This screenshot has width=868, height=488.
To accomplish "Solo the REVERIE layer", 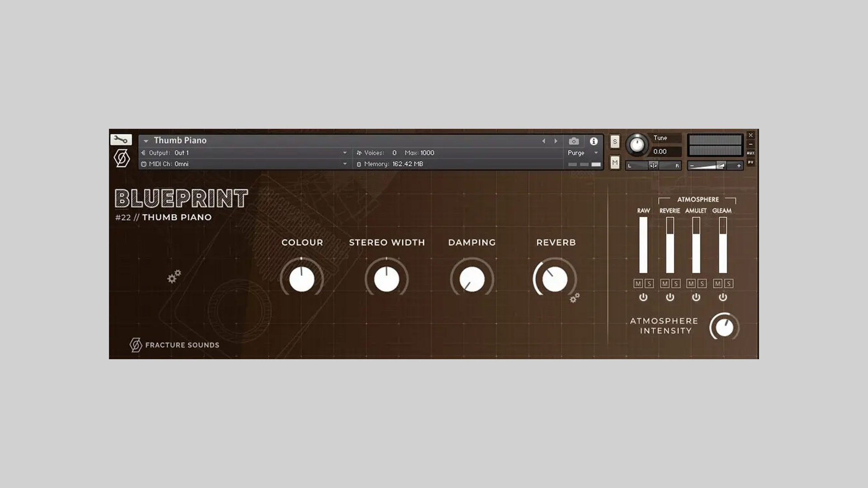I will [x=676, y=283].
